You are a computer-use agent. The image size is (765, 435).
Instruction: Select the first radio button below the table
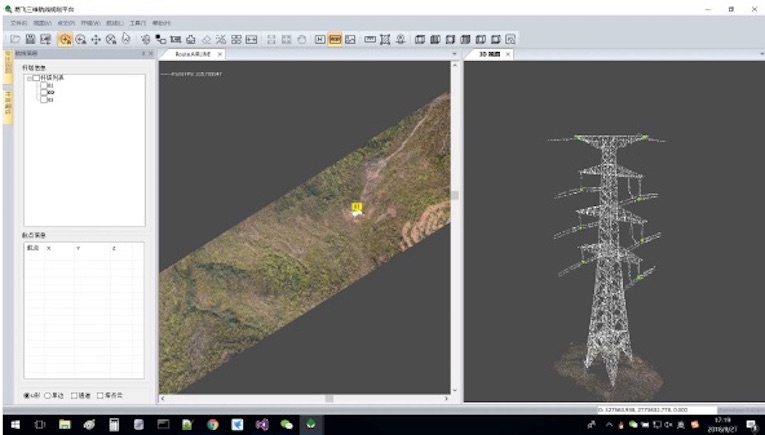pos(27,395)
